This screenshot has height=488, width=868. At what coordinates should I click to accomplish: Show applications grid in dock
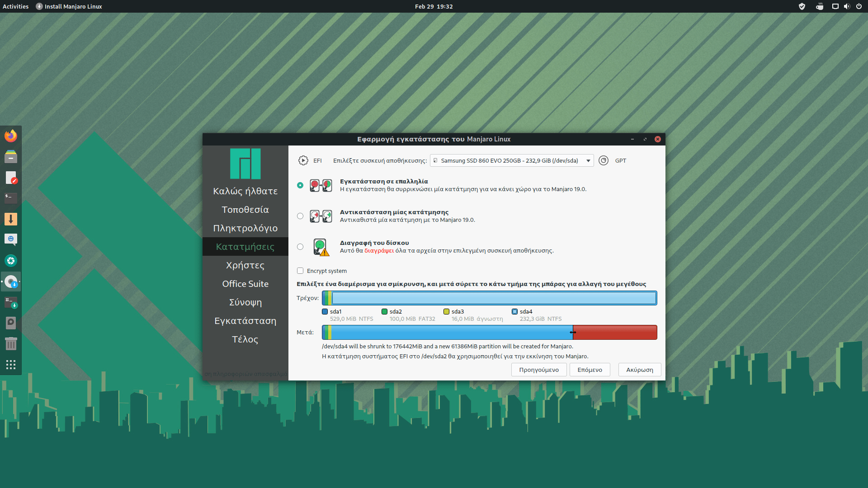11,365
